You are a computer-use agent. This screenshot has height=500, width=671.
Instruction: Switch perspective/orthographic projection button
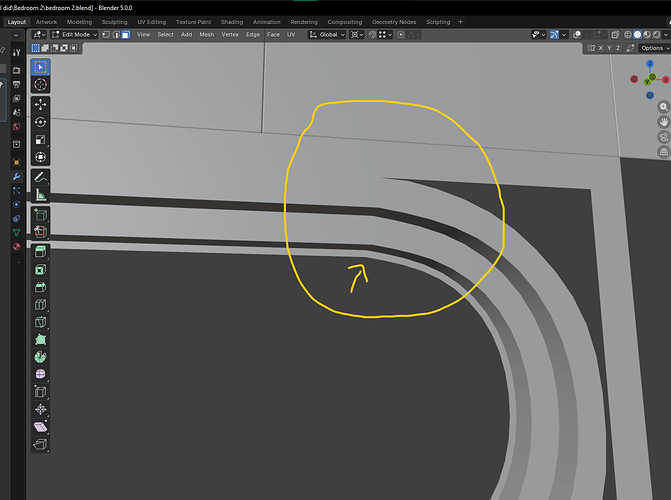click(664, 152)
